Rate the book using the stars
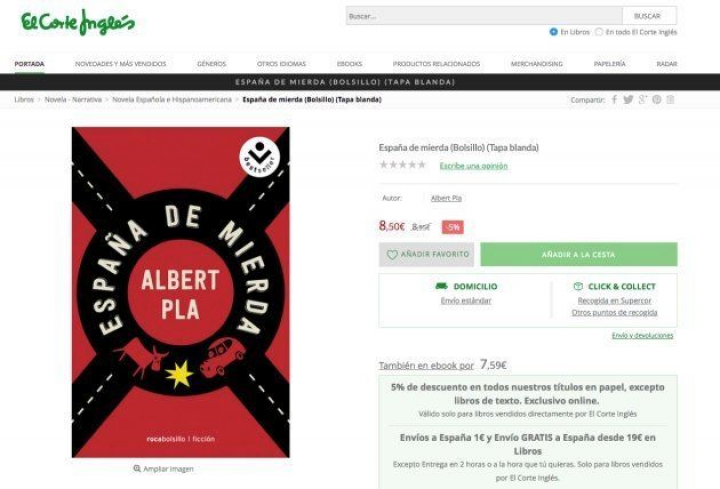The height and width of the screenshot is (489, 720). point(403,165)
